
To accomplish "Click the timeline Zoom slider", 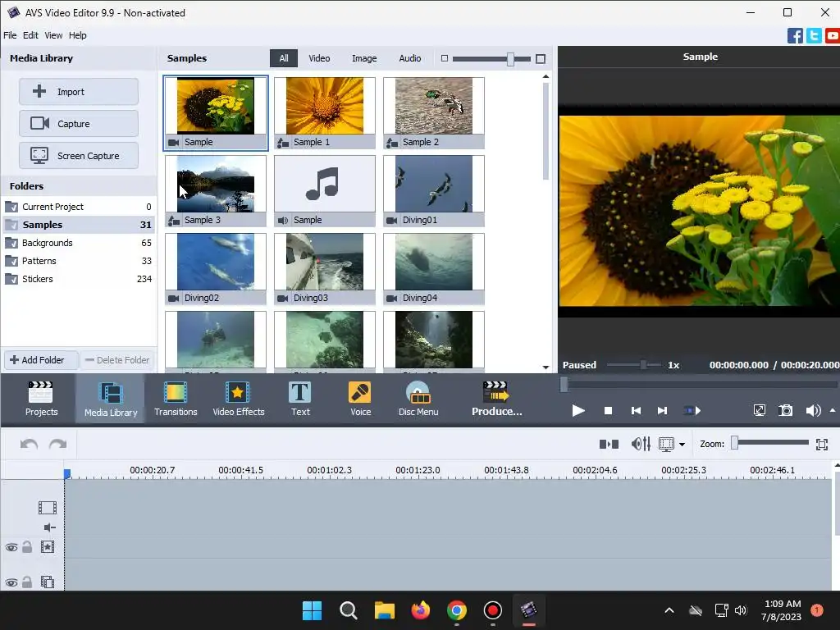I will (770, 443).
